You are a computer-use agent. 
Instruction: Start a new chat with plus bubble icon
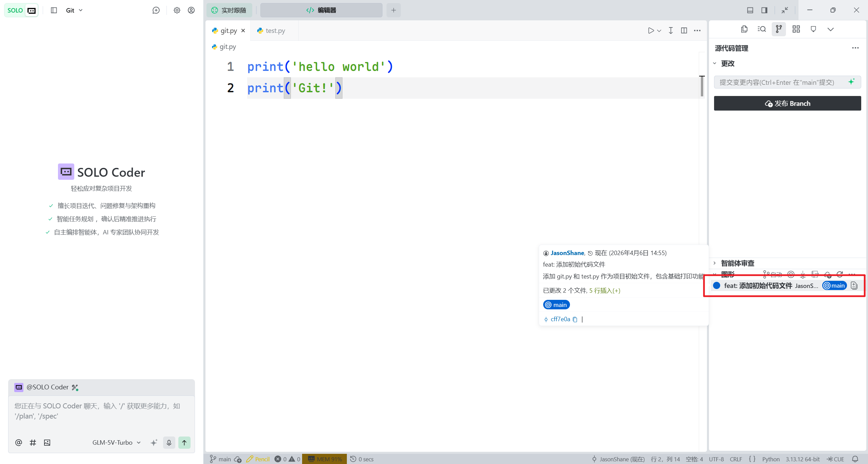156,10
